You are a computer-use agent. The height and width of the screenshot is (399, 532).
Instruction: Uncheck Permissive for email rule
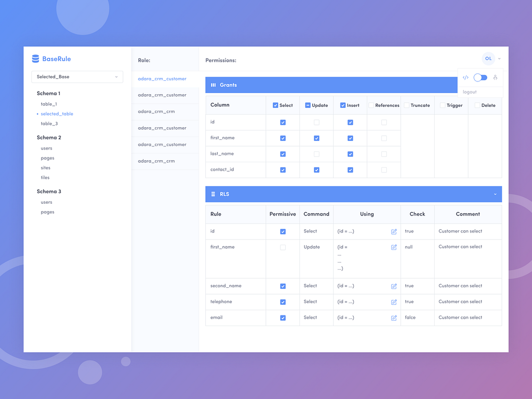coord(282,318)
